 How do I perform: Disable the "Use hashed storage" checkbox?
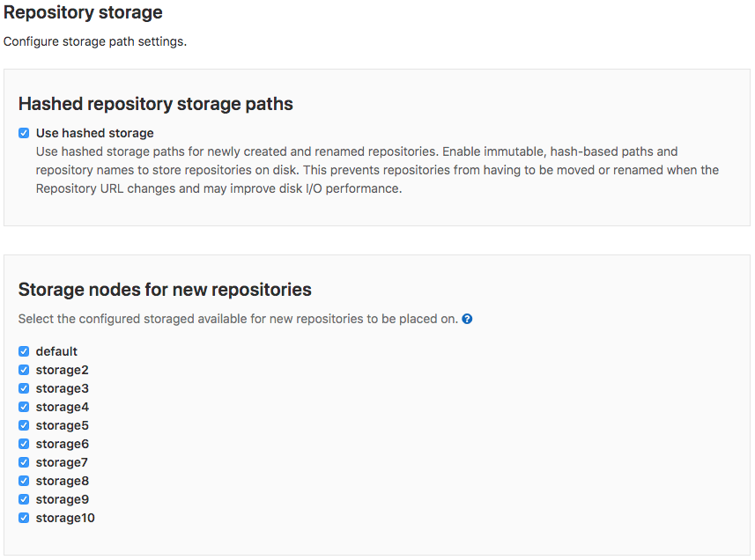coord(24,133)
